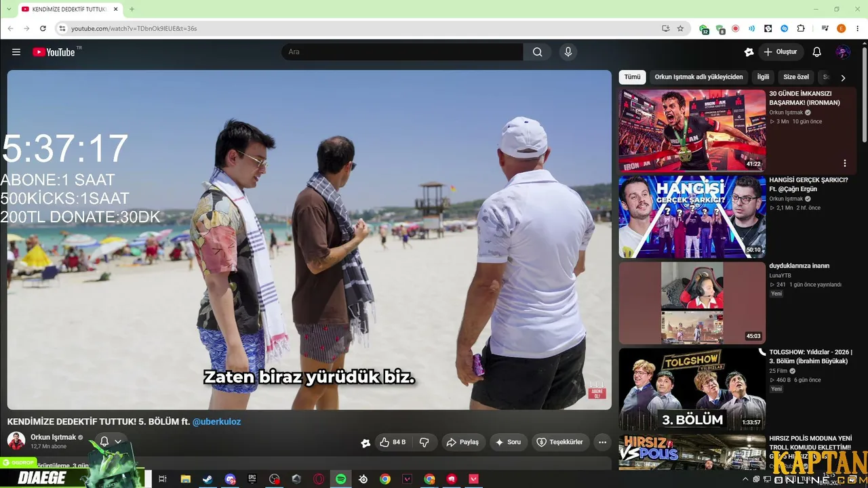Open 'duyduklarınıza inanın' video thumbnail

[x=692, y=303]
